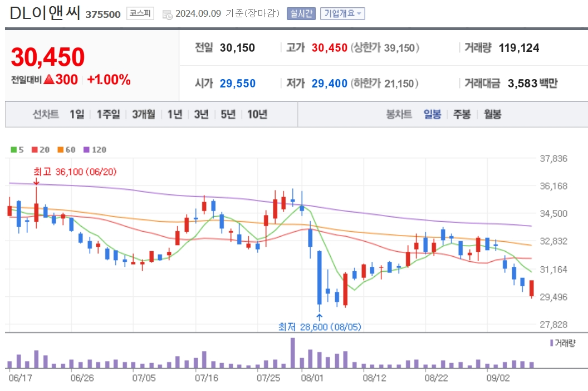This screenshot has width=588, height=391.
Task: Click the 최저 28,600 (08/05) annotation
Action: [x=320, y=327]
